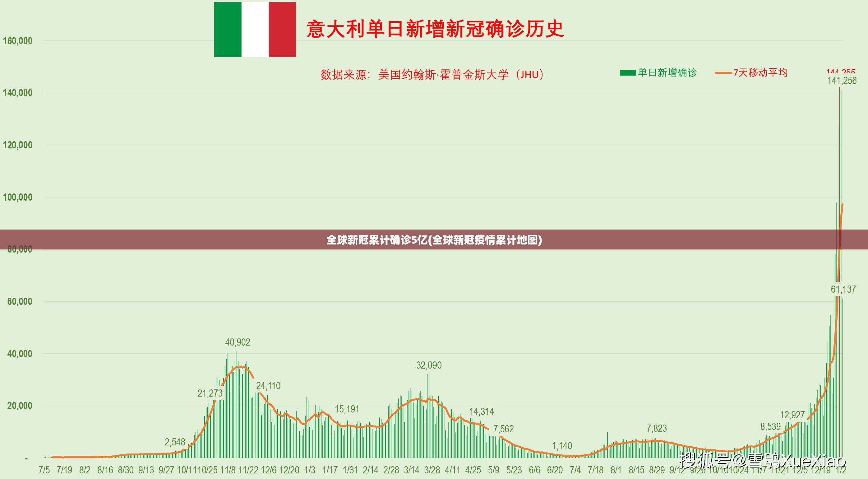This screenshot has width=868, height=479.
Task: Select the 单日新增确诊 legend label
Action: tap(667, 72)
